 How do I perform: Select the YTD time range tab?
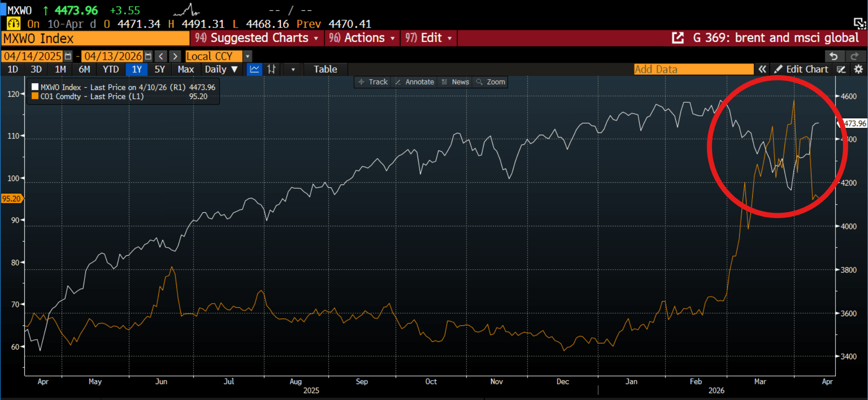coord(111,69)
